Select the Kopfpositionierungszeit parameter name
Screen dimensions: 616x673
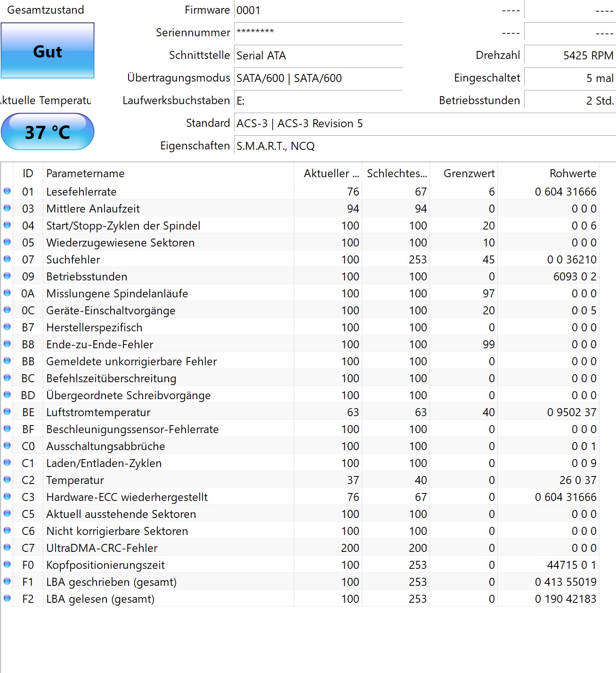click(x=105, y=565)
